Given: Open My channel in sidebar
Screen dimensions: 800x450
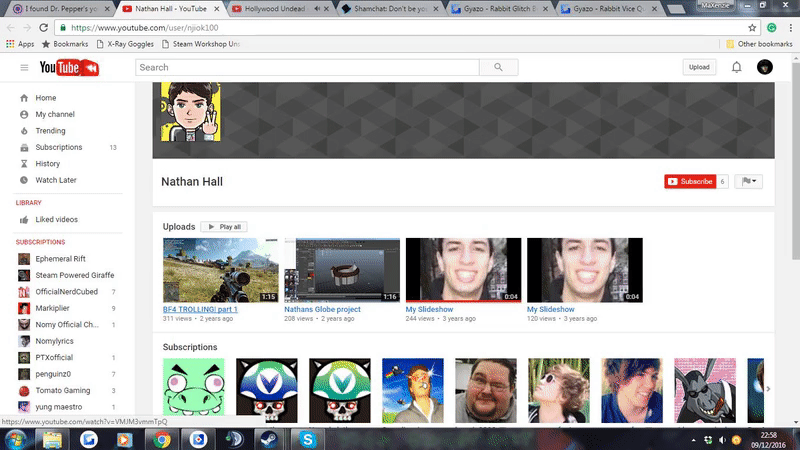Looking at the screenshot, I should pyautogui.click(x=55, y=114).
